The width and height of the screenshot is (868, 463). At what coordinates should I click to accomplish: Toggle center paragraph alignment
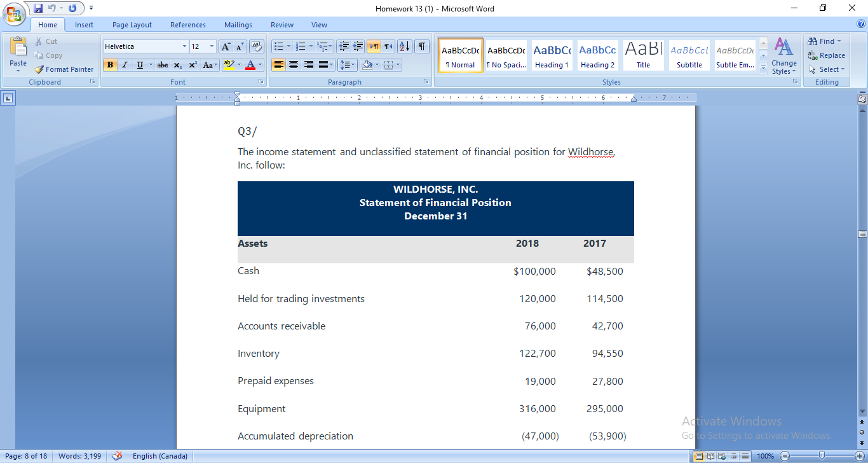tap(293, 64)
